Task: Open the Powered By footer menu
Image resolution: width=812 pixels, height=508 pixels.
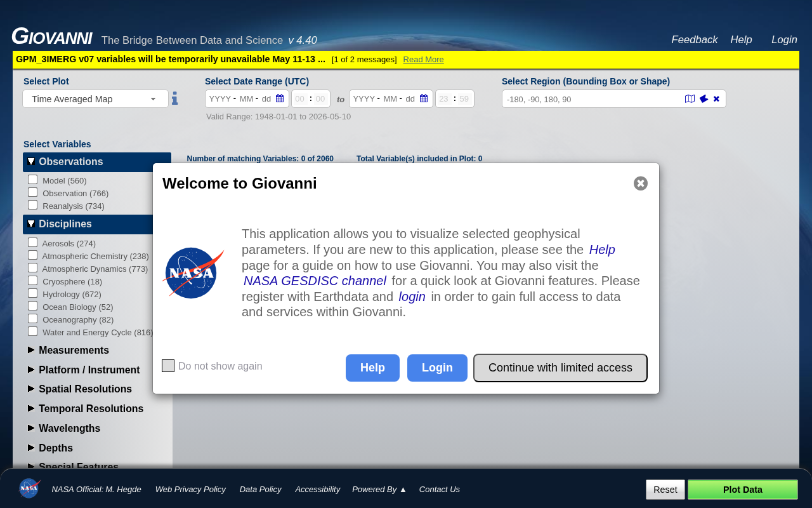Action: 379,489
